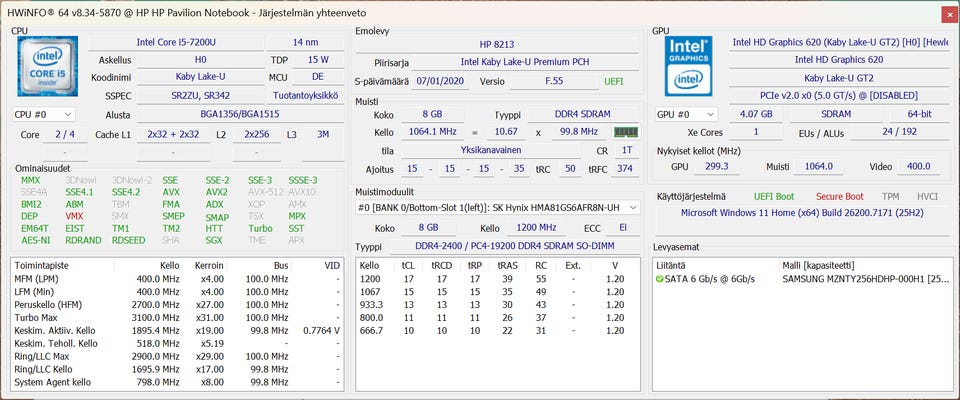Click the UEFI Boot status label
This screenshot has height=400, width=960.
click(x=774, y=197)
